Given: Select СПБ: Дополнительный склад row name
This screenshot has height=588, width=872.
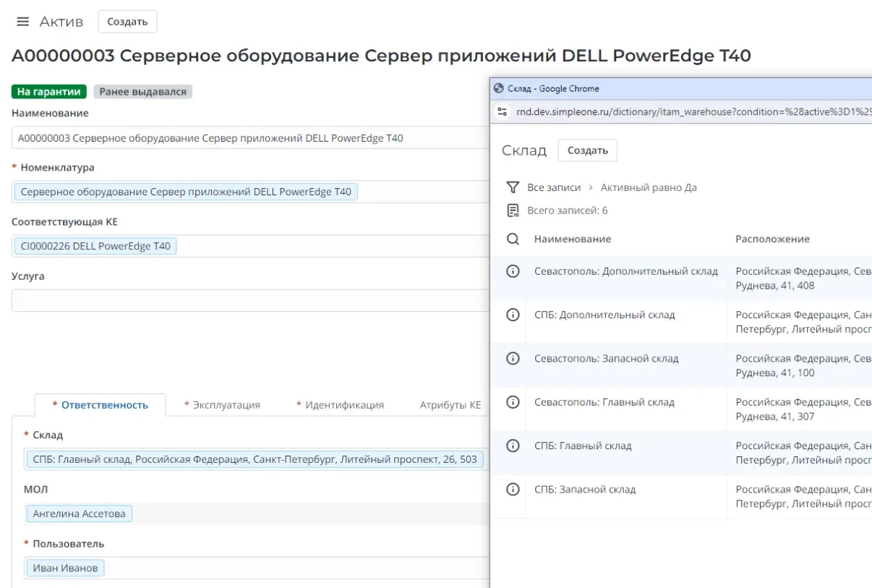Looking at the screenshot, I should point(604,315).
